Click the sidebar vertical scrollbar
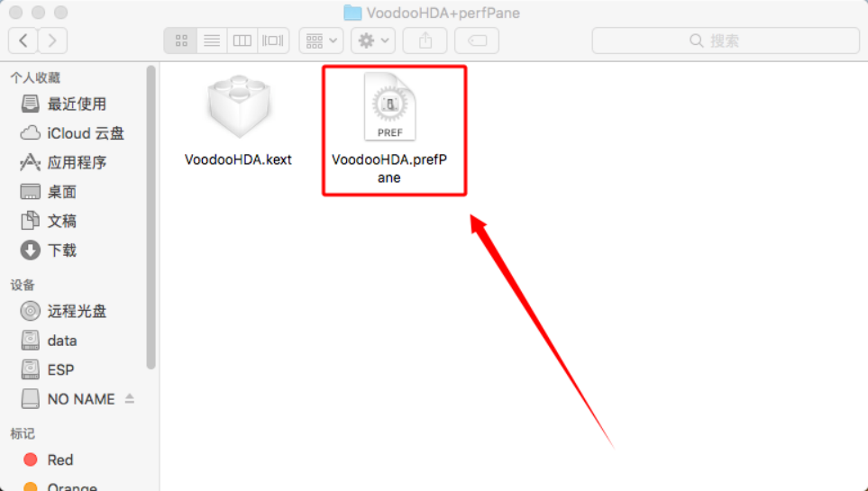868x491 pixels. [x=151, y=217]
